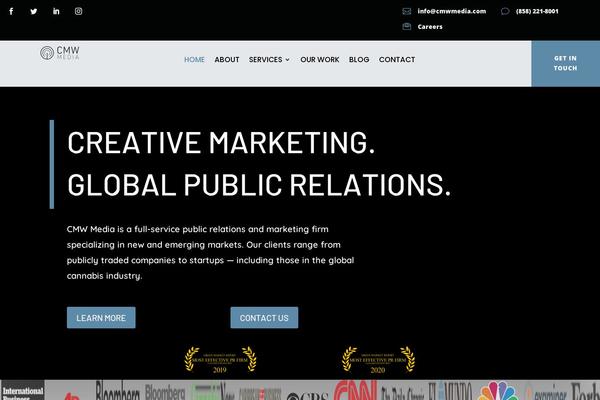Click the 2019 award laurel badge
Screen dimensions: 600x400
click(x=220, y=360)
